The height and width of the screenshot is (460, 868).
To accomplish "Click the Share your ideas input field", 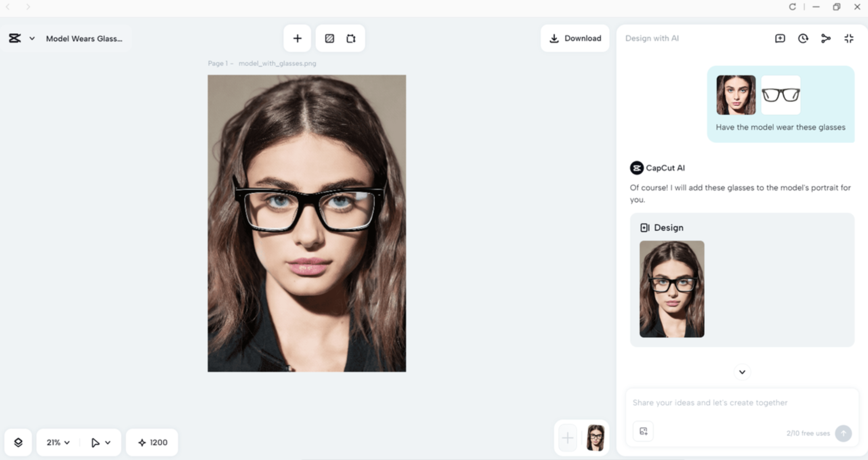I will pyautogui.click(x=727, y=402).
